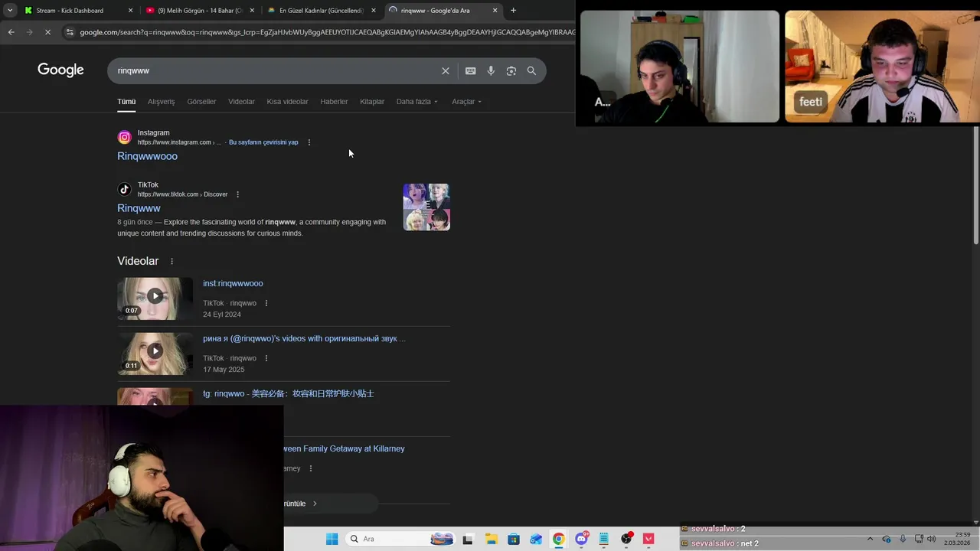Click the TikTok favicon in second result
Image resolution: width=980 pixels, height=551 pixels.
[124, 189]
